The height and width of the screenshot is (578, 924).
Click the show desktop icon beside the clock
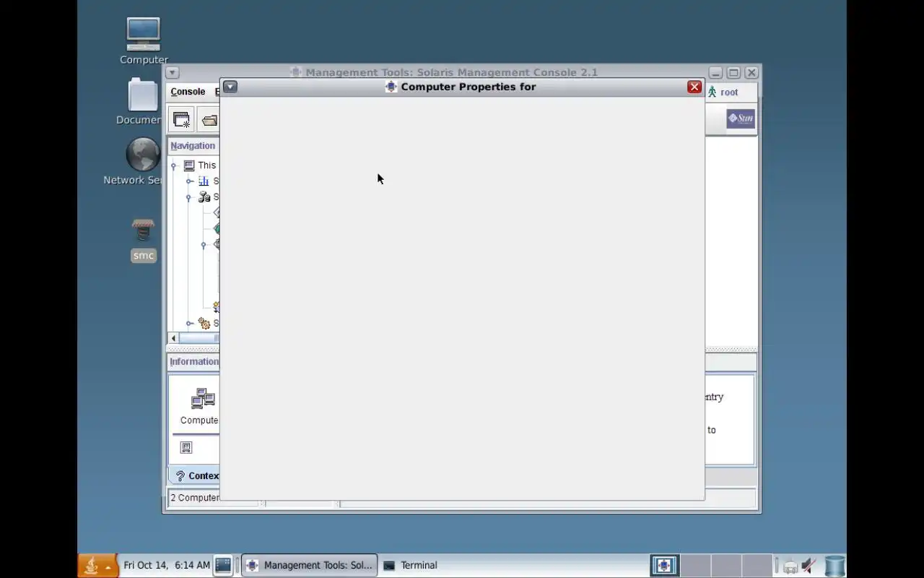[x=223, y=565]
